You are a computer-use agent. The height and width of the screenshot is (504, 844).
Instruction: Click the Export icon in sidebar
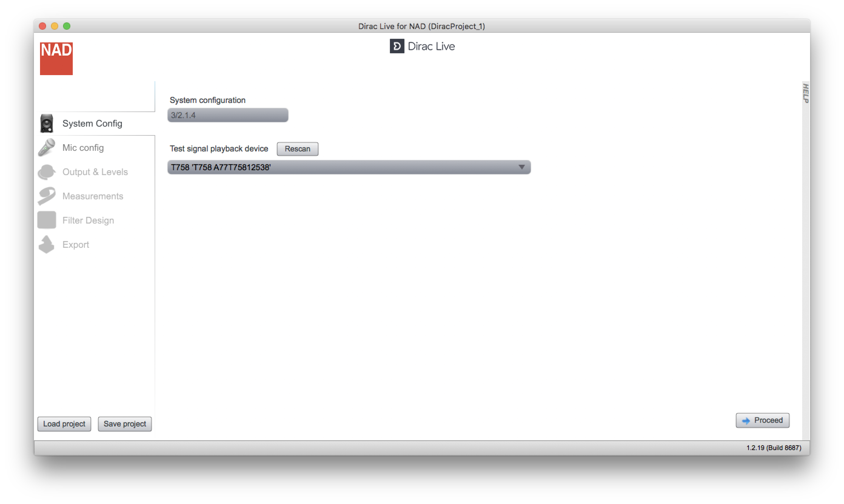48,244
